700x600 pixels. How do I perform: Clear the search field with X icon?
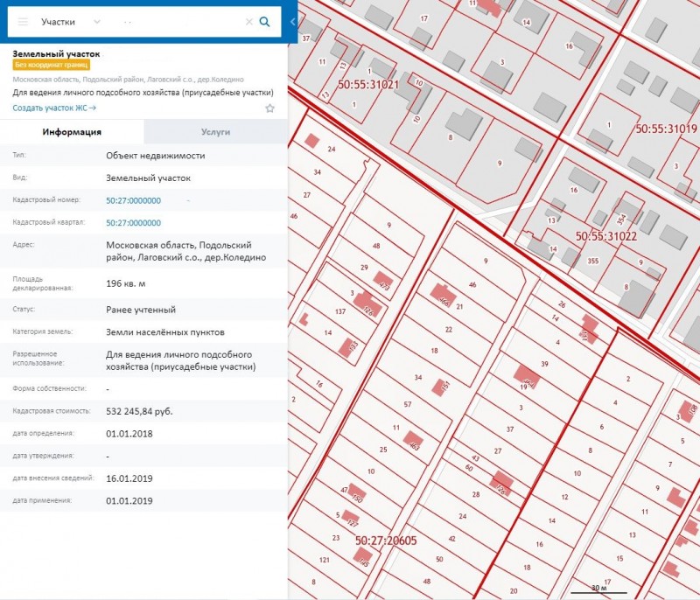(x=249, y=21)
